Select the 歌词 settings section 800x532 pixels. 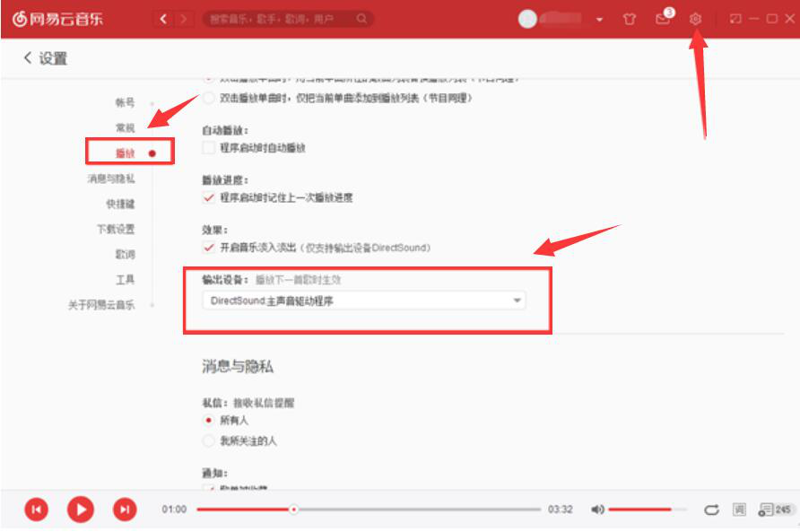pyautogui.click(x=125, y=254)
